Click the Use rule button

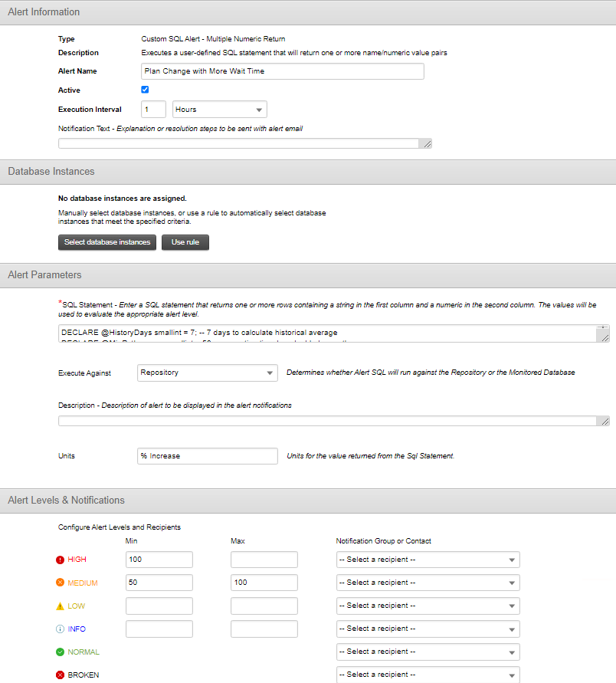(x=185, y=242)
